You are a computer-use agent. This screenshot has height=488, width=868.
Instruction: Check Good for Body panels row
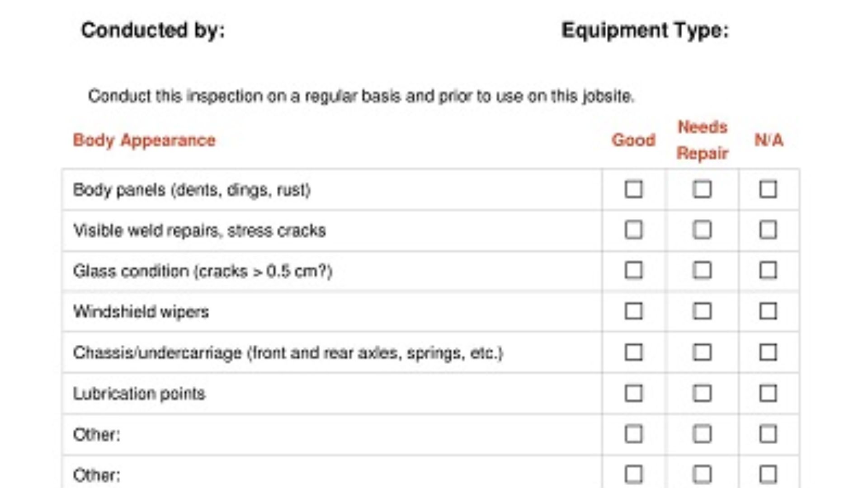[633, 189]
